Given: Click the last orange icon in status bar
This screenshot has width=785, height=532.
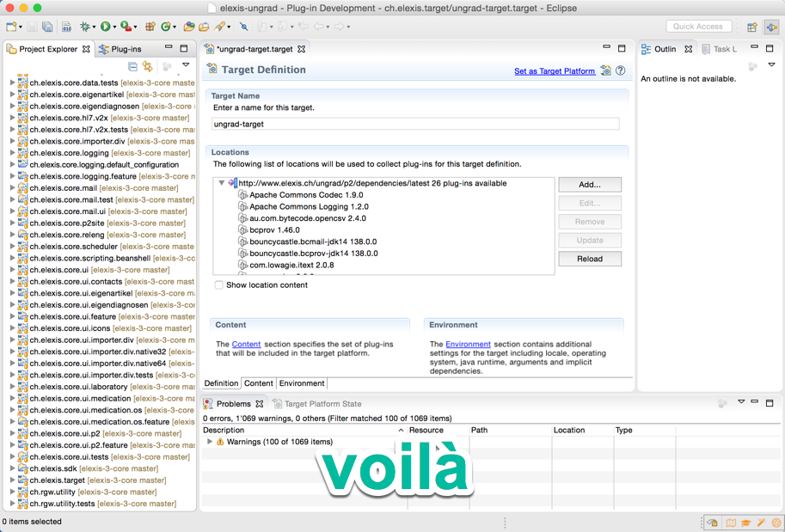Looking at the screenshot, I should pyautogui.click(x=776, y=523).
